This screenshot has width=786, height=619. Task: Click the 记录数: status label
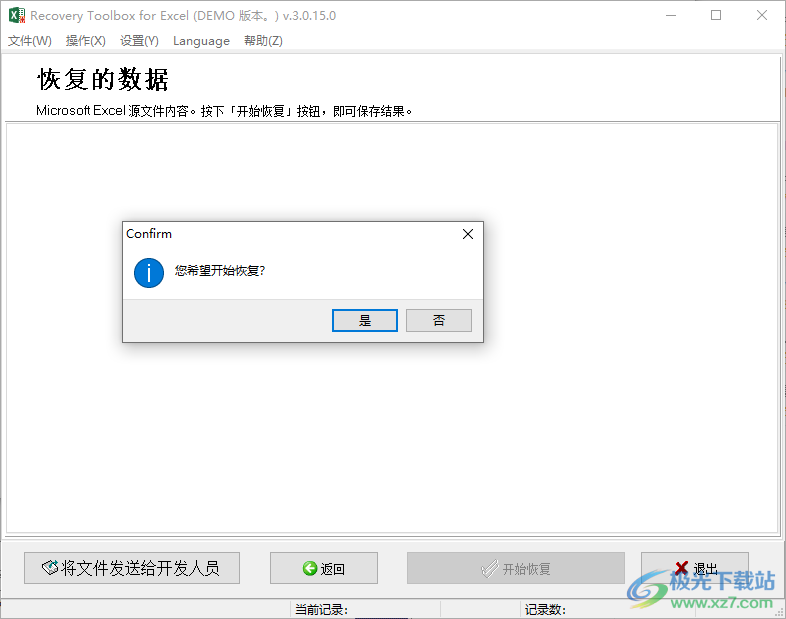click(545, 609)
